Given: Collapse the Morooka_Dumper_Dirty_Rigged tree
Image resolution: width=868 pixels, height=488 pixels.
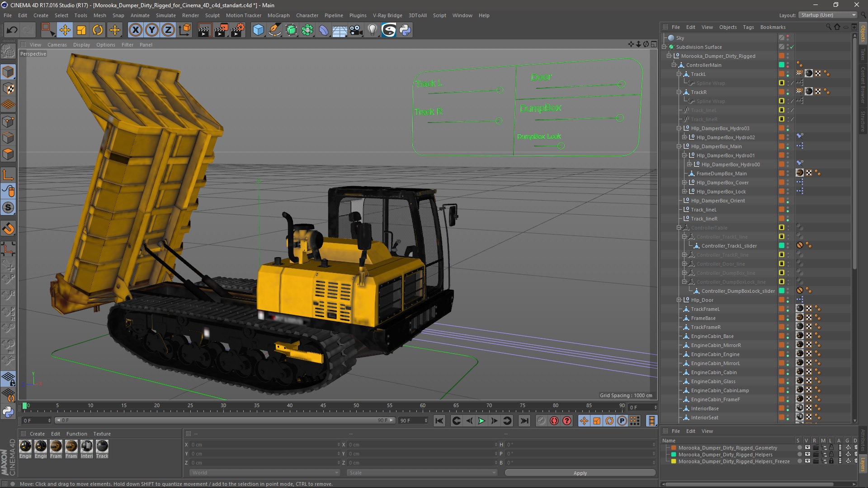Looking at the screenshot, I should [669, 56].
